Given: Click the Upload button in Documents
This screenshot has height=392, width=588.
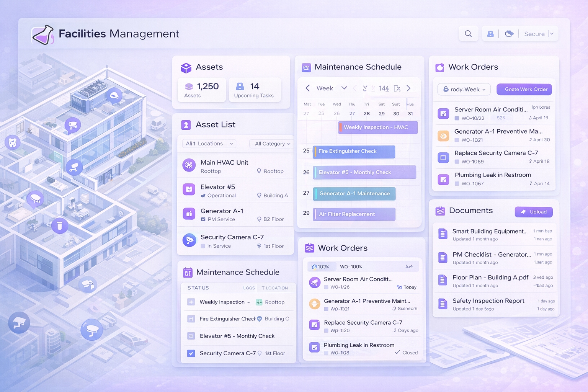Looking at the screenshot, I should 533,212.
